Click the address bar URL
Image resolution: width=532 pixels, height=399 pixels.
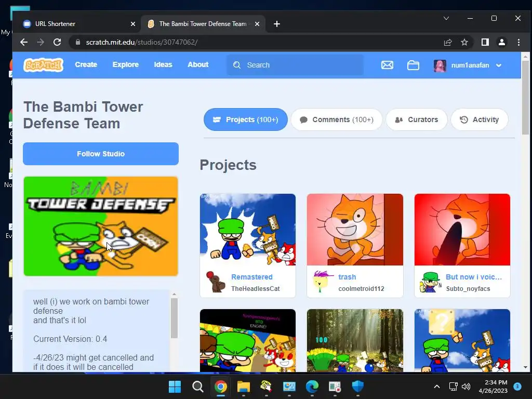point(141,42)
